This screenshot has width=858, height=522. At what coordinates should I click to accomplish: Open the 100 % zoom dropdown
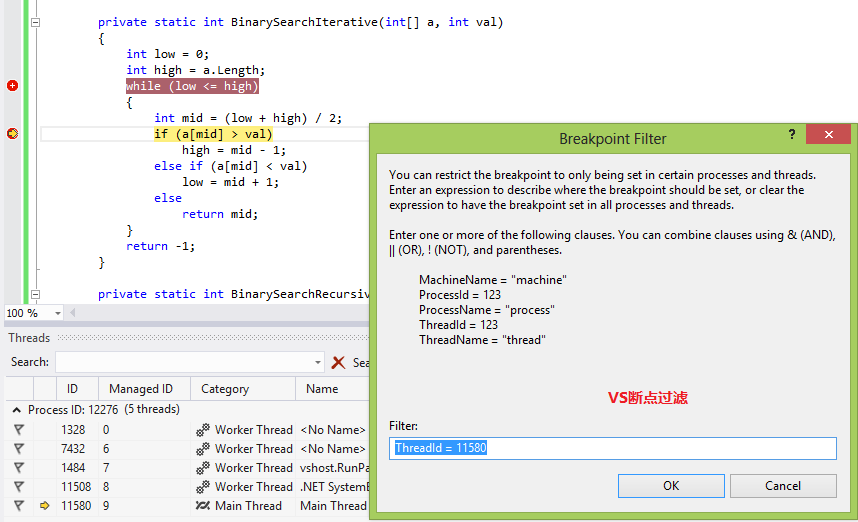pyautogui.click(x=57, y=313)
